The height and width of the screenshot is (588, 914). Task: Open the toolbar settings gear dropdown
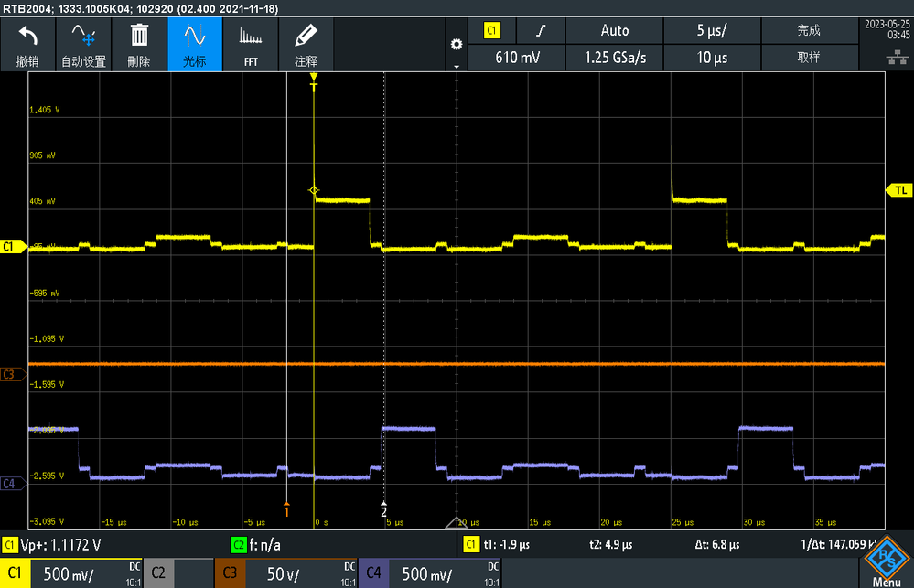coord(457,46)
